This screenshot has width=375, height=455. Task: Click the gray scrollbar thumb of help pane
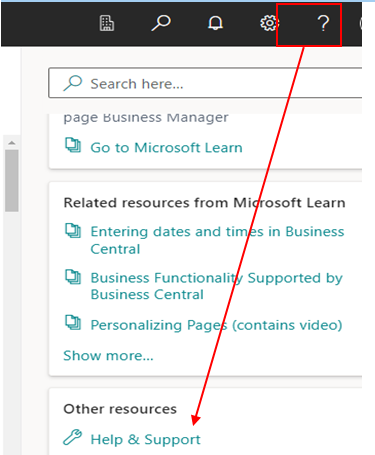click(12, 180)
